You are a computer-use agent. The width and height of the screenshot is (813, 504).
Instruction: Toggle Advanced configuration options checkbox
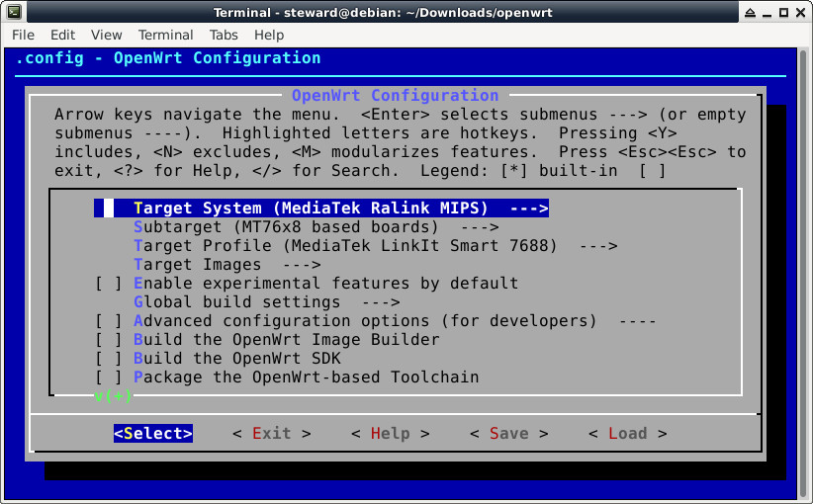109,321
